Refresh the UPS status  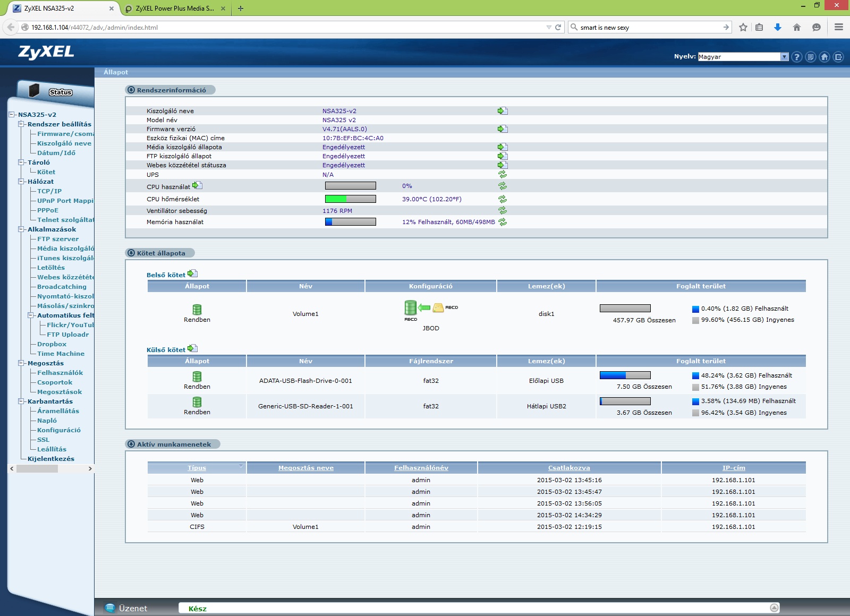pyautogui.click(x=503, y=174)
